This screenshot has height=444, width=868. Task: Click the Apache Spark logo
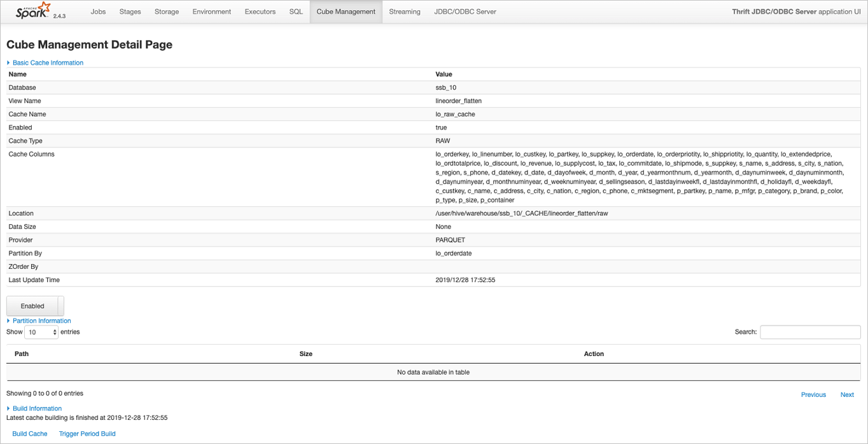[x=33, y=11]
